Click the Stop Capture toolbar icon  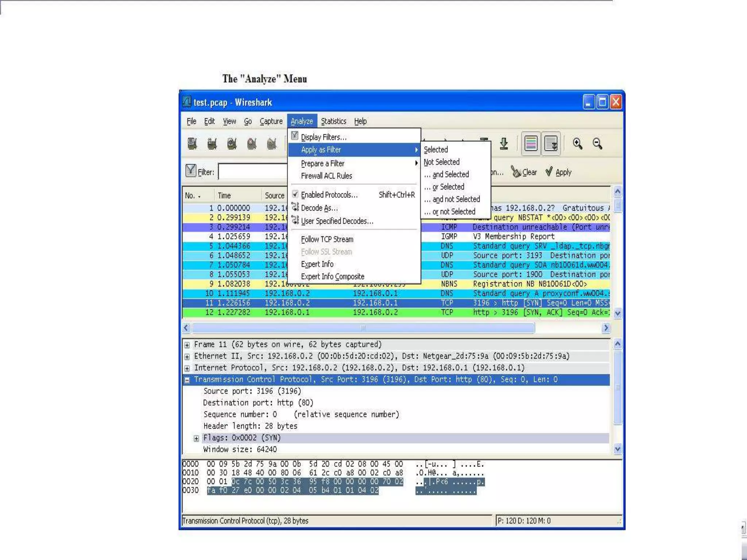coord(252,144)
